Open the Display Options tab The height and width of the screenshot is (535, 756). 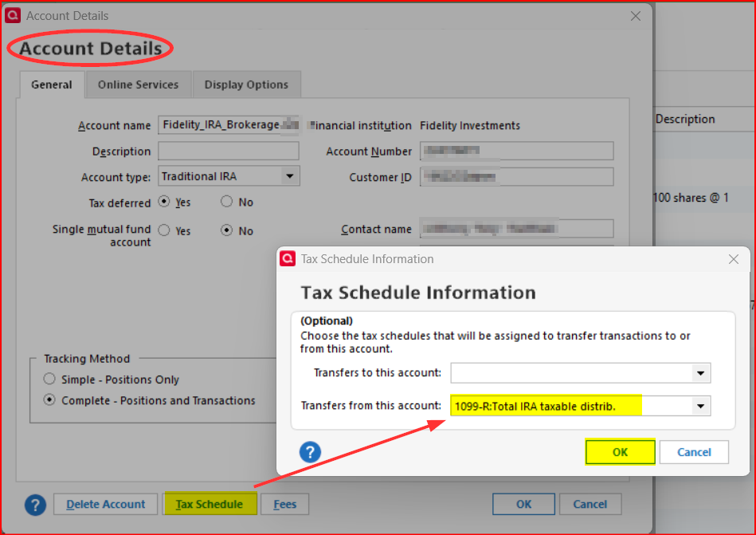click(246, 85)
